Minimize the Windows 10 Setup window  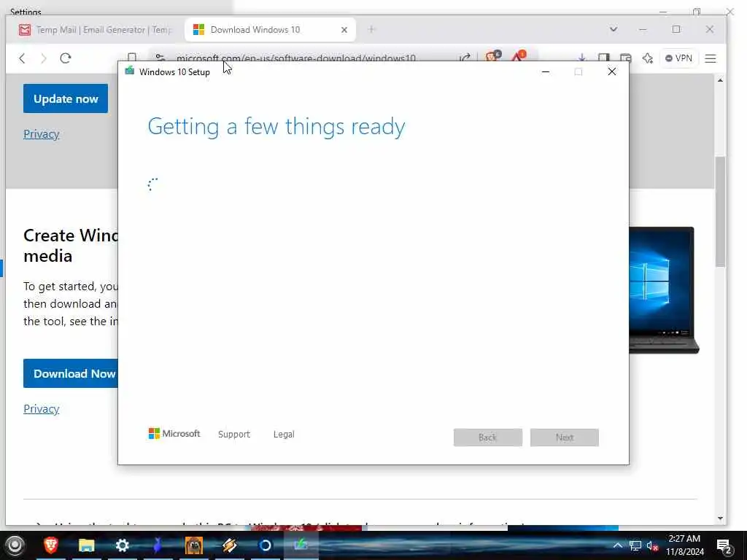(546, 72)
